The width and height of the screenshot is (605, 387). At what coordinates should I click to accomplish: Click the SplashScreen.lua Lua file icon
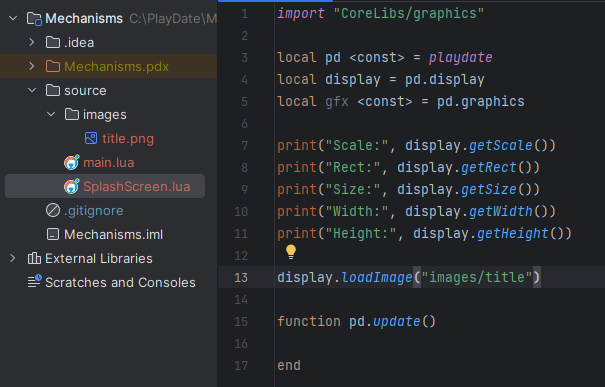[x=72, y=186]
